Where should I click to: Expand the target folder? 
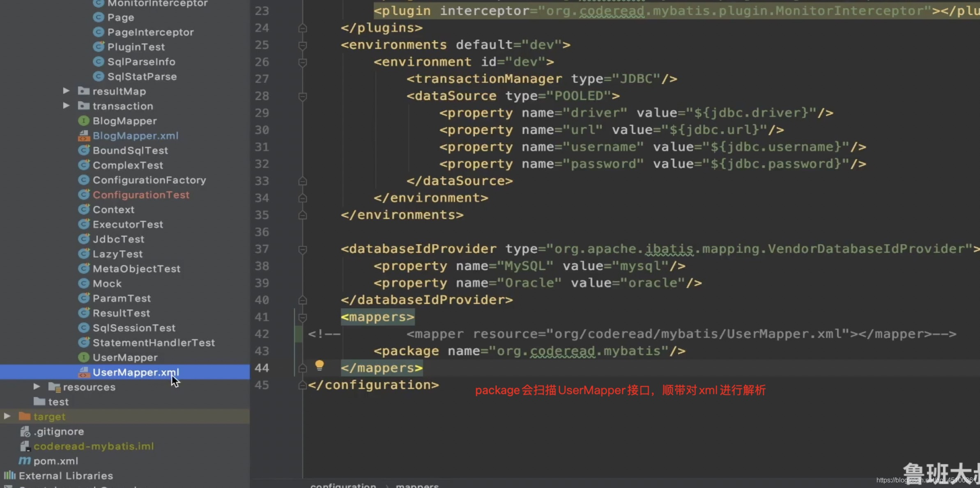click(x=7, y=416)
